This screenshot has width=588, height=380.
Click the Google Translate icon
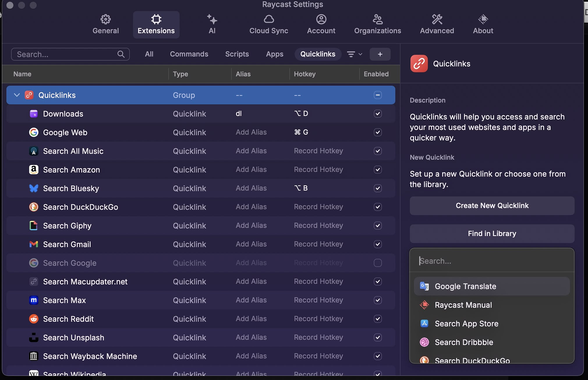(424, 286)
